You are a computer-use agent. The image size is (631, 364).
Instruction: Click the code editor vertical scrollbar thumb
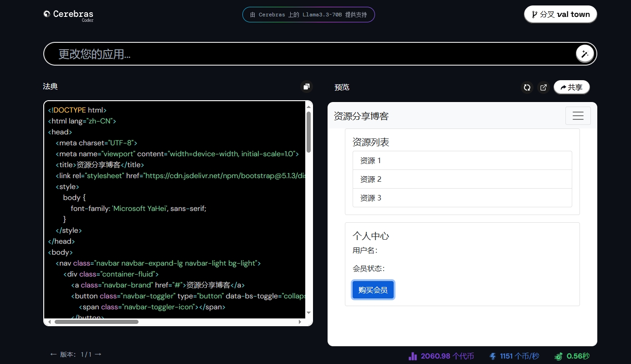click(308, 132)
